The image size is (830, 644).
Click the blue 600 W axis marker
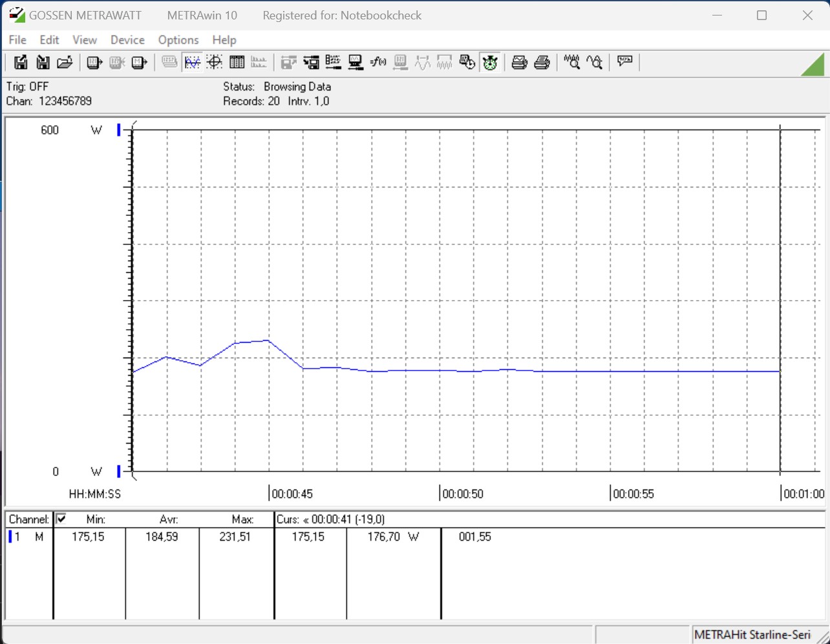click(119, 130)
